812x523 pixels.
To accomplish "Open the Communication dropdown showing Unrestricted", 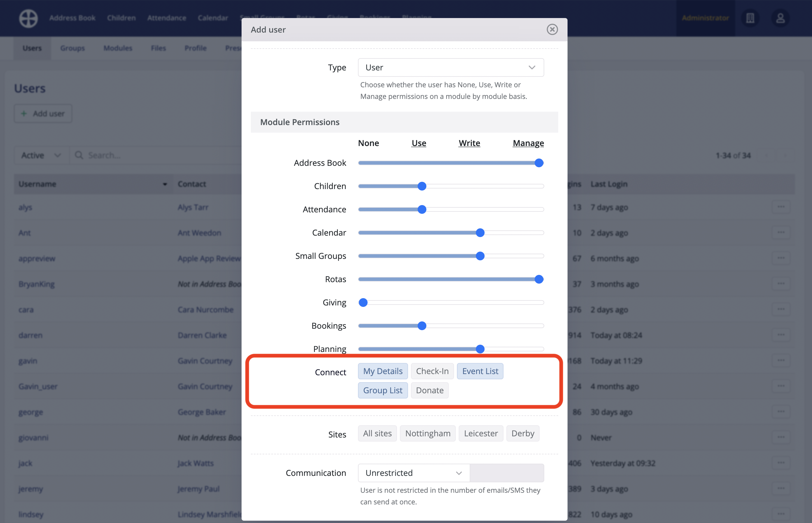I will pos(413,473).
